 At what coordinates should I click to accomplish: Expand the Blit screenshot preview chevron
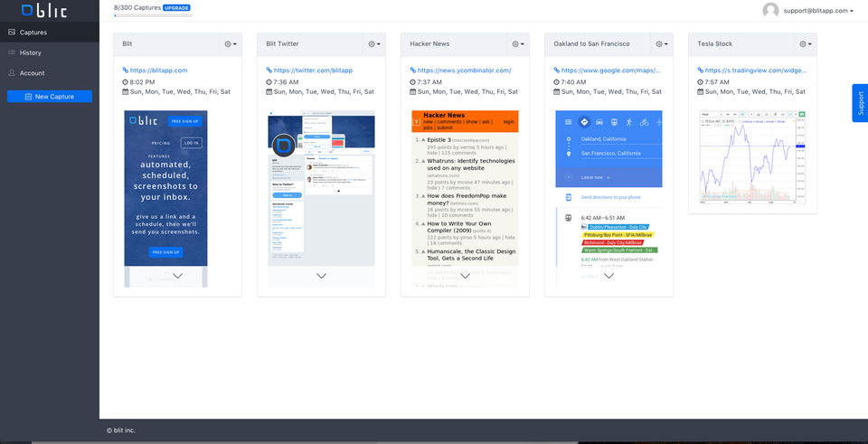click(x=178, y=276)
